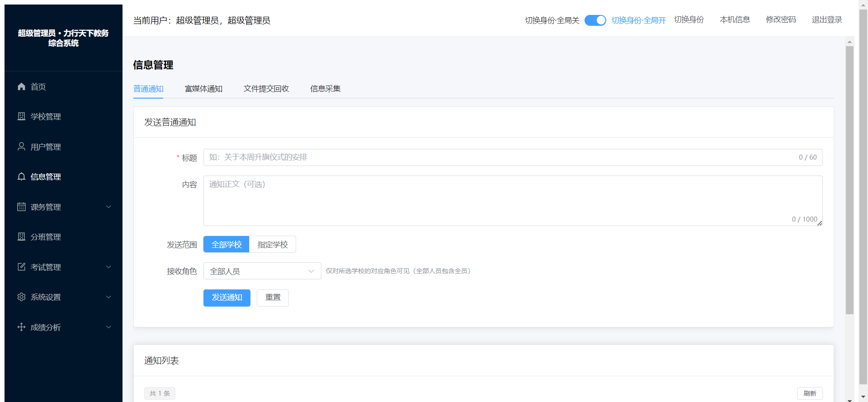Click the edit icon for 考试管理
The width and height of the screenshot is (868, 402).
[21, 267]
